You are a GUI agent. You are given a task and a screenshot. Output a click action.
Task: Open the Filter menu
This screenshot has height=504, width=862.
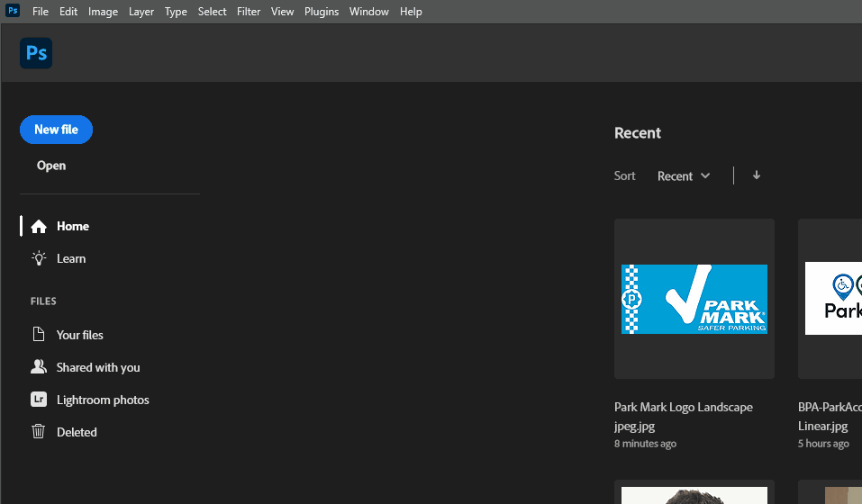tap(249, 11)
